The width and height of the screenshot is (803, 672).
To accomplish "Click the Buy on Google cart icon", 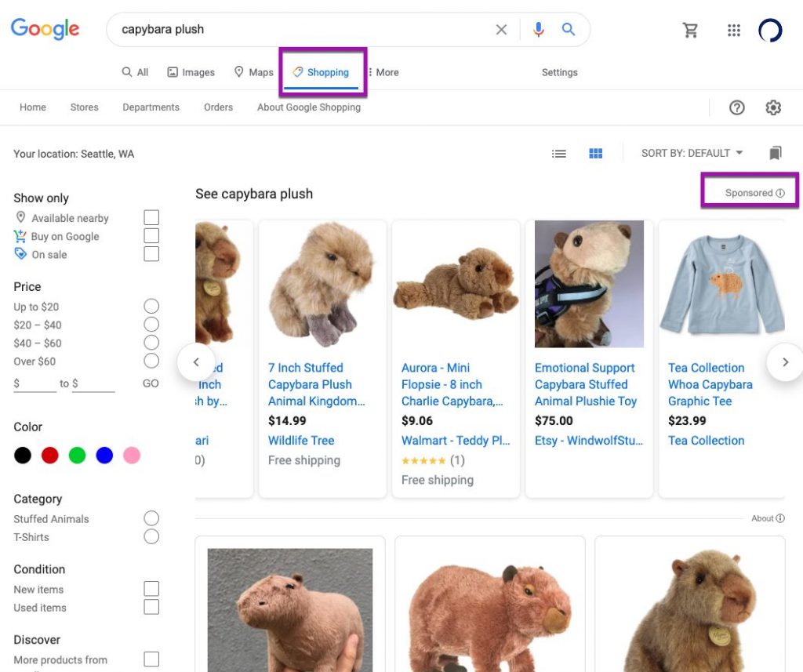I will [20, 236].
